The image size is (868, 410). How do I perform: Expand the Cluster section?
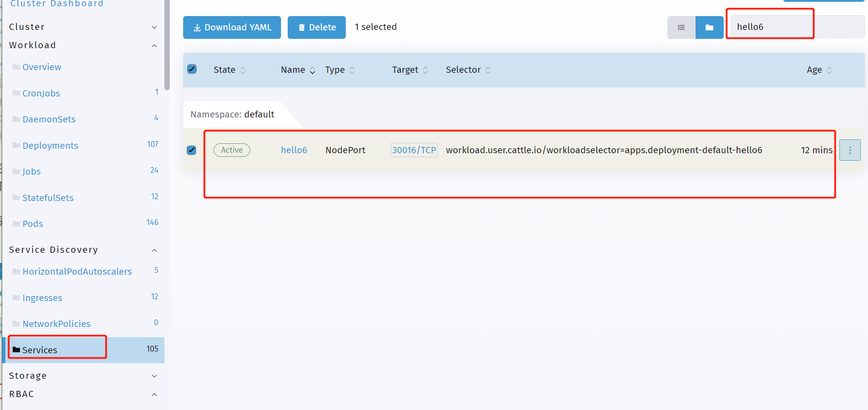click(155, 27)
